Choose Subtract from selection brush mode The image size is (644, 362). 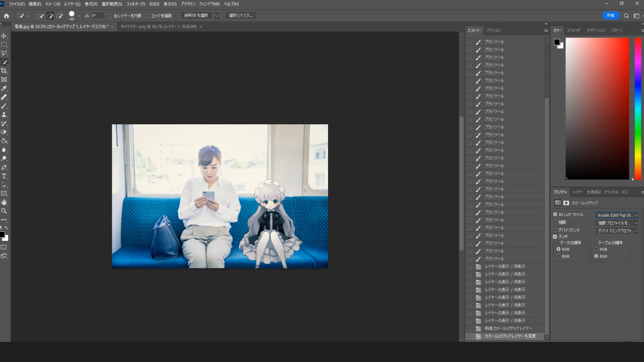pos(60,16)
